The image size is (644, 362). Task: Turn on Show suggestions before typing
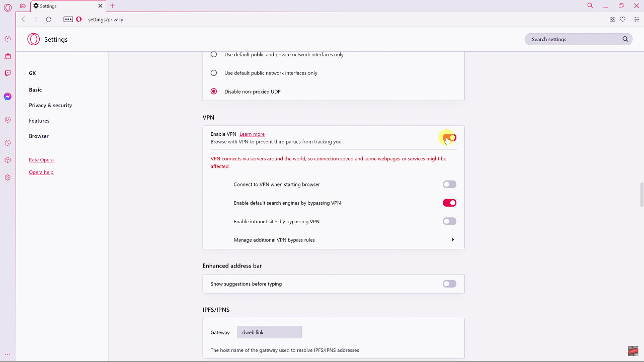coord(449,284)
